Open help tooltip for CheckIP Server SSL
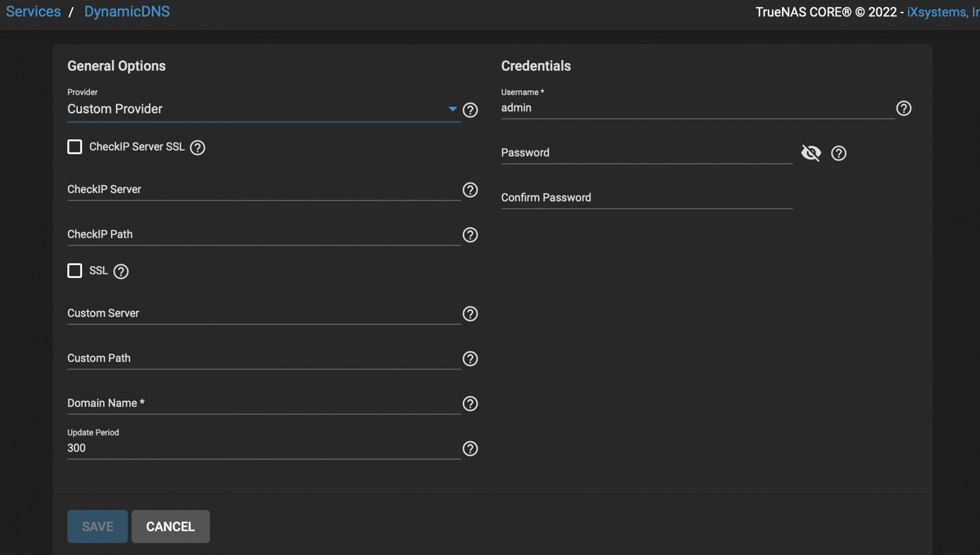Screen dimensions: 980x555 coord(198,148)
